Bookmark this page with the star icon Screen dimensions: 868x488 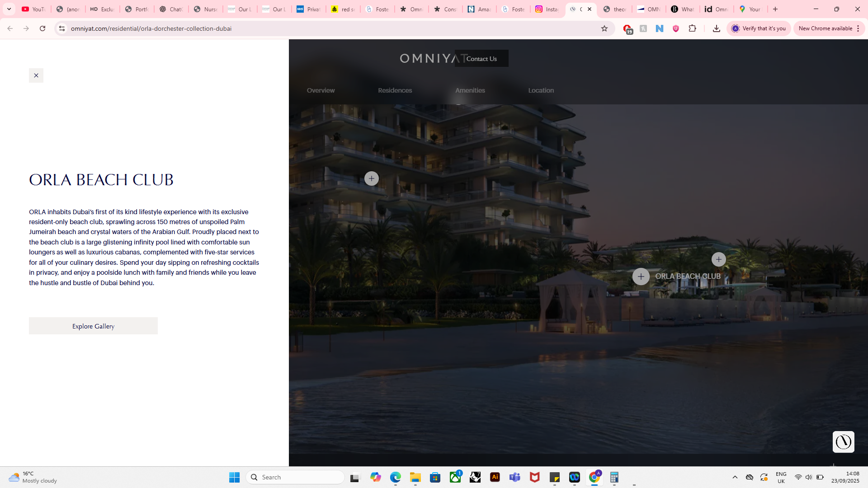604,28
